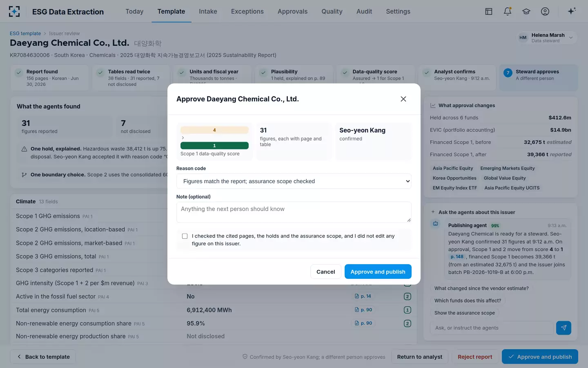Open page 14 citation for fossil fuel sector
Screen dimensions: 588x368
coord(363,296)
